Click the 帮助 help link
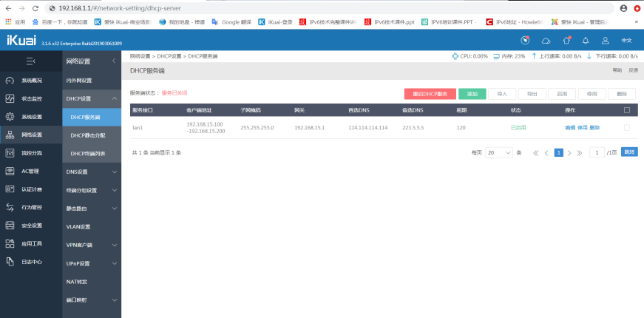 (x=617, y=70)
